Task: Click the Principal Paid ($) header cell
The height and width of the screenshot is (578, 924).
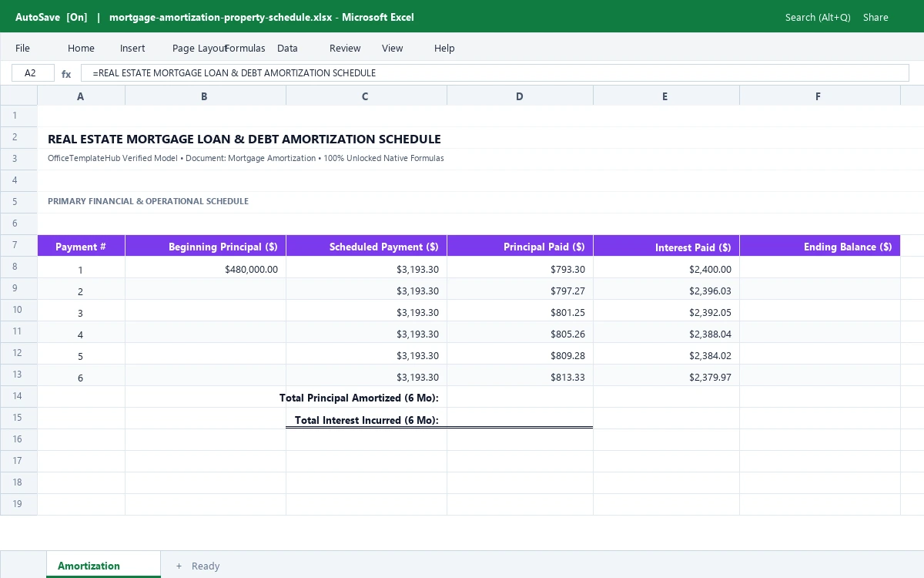Action: 520,246
